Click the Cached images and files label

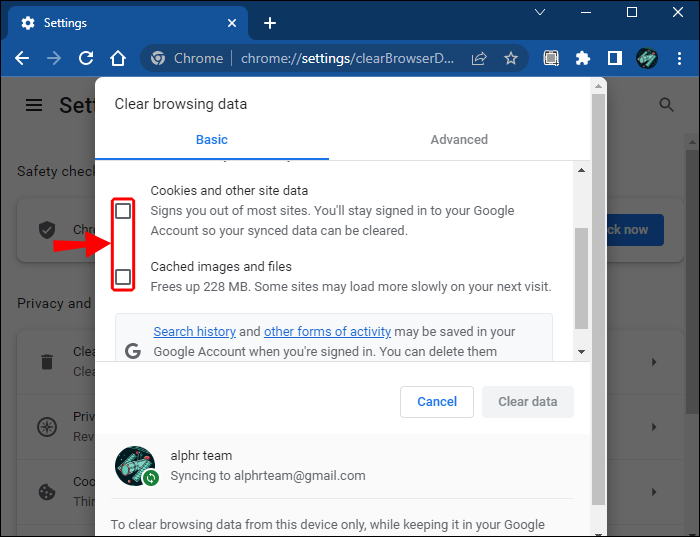221,266
